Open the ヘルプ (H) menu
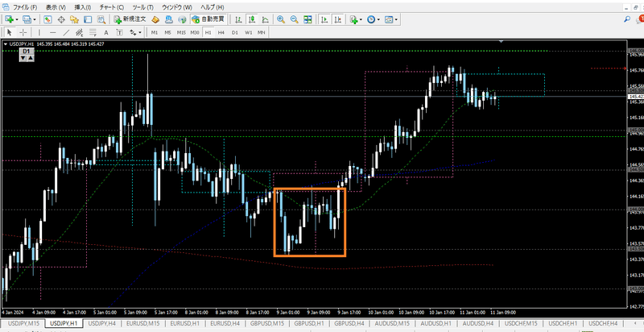The image size is (644, 332). [x=213, y=7]
